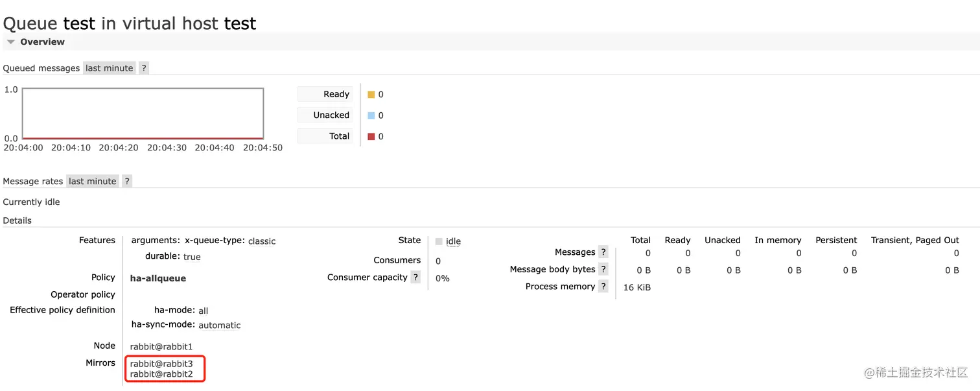
Task: Change Message rates last minute range
Action: (93, 182)
